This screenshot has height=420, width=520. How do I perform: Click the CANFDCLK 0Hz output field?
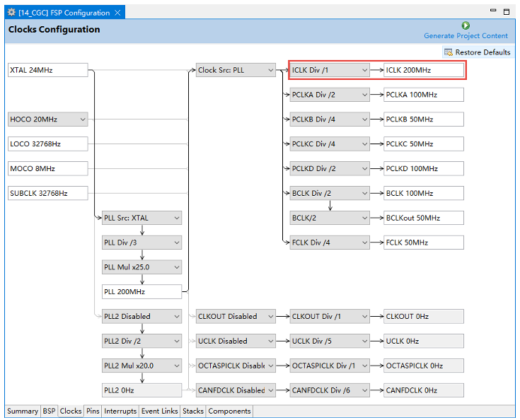click(424, 390)
